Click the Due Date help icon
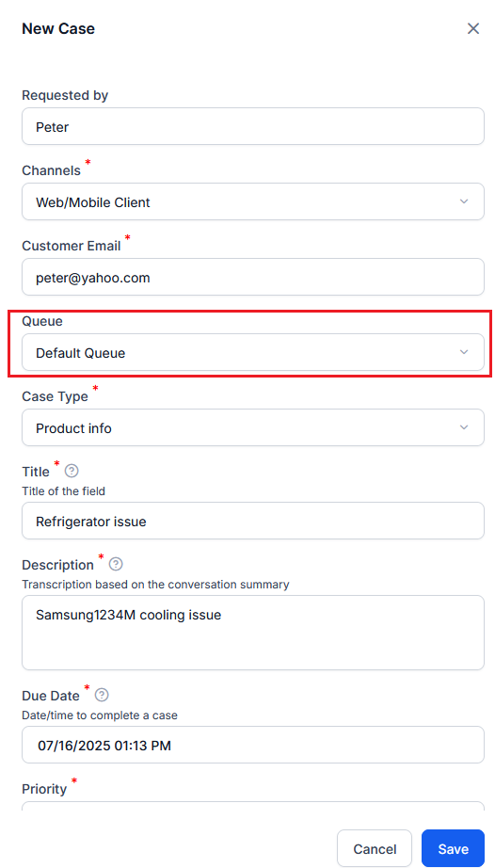Viewport: 495px width, 868px height. pyautogui.click(x=102, y=695)
